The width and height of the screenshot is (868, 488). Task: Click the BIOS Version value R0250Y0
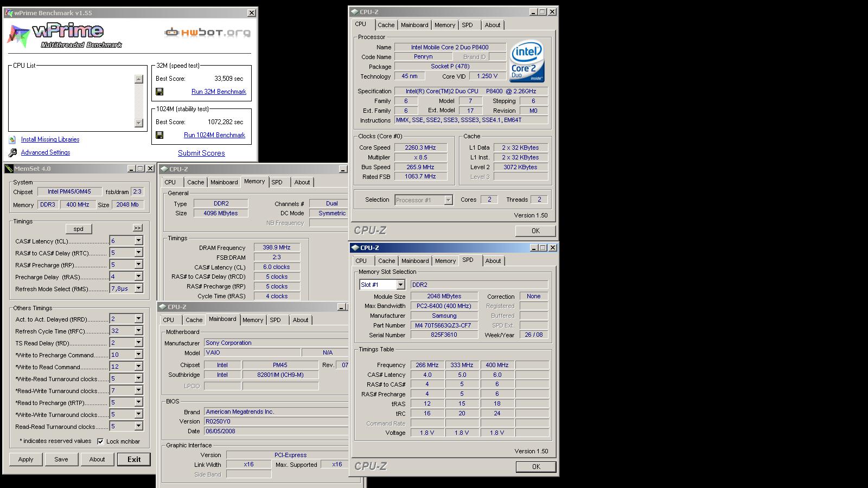tap(276, 421)
